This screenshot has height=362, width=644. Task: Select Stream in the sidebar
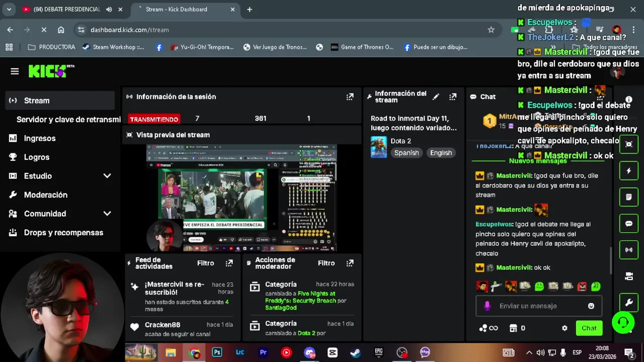[60, 101]
